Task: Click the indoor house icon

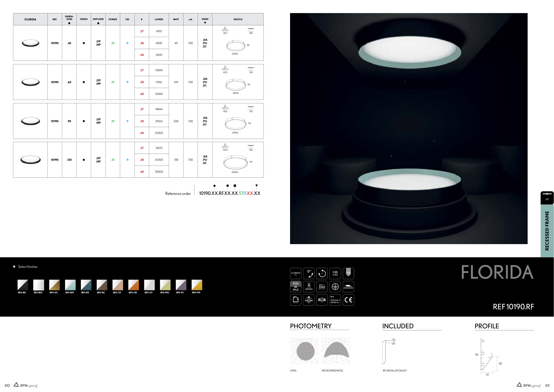Action: 296,300
